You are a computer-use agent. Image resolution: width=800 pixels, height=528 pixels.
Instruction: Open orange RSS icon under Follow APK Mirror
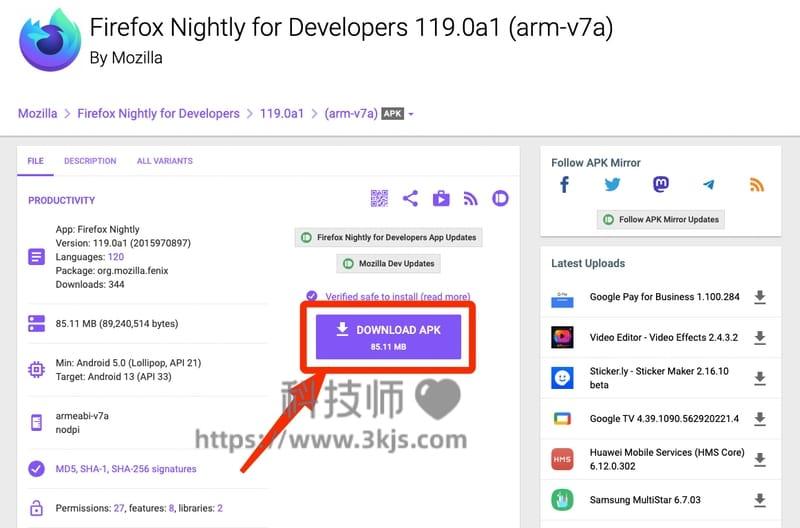tap(757, 185)
